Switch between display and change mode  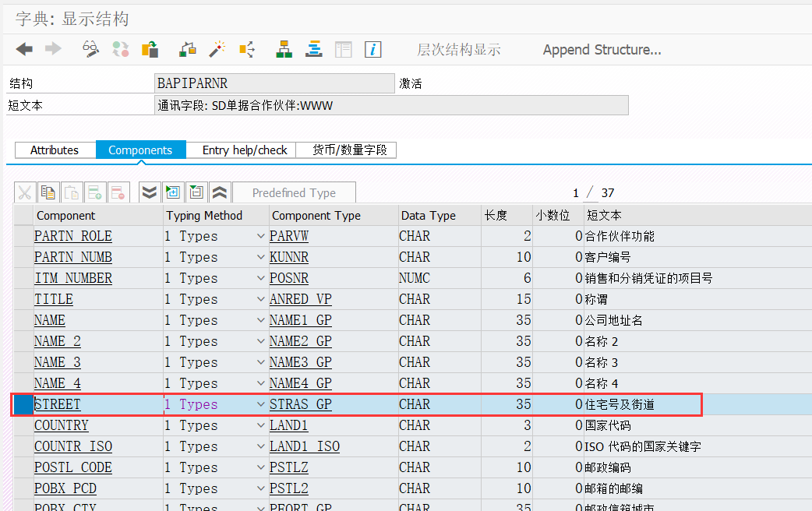pyautogui.click(x=90, y=49)
